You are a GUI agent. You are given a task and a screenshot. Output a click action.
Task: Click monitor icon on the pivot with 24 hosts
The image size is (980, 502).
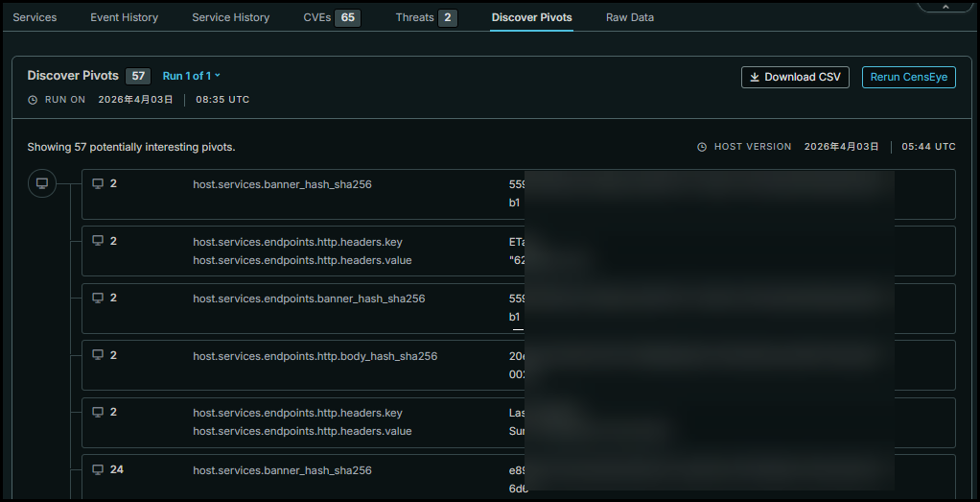(x=98, y=469)
